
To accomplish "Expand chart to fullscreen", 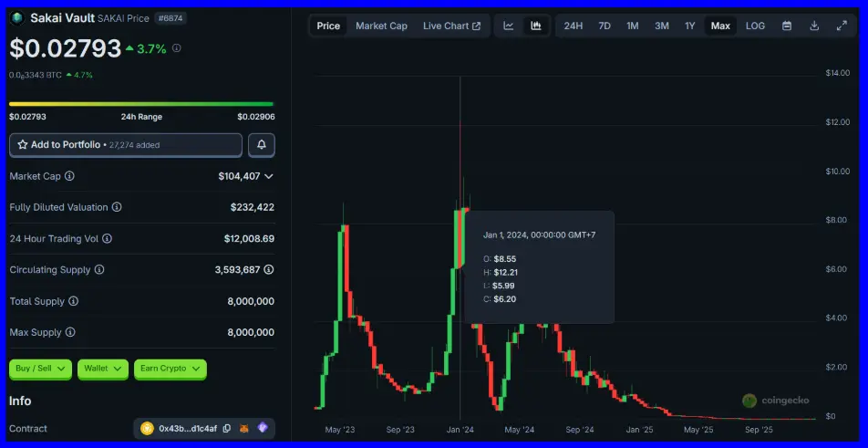I will click(x=842, y=26).
